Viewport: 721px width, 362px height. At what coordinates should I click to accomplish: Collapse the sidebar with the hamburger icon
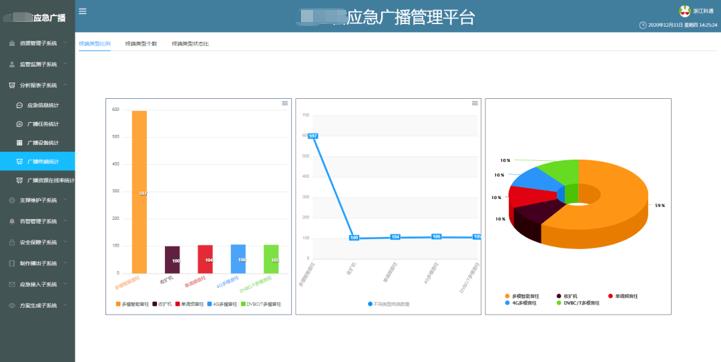click(83, 11)
